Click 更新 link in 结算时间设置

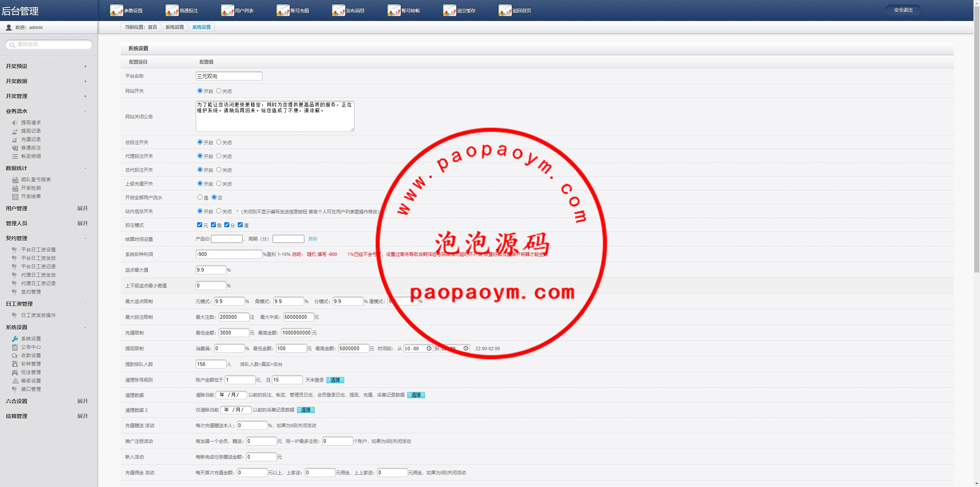[x=313, y=239]
